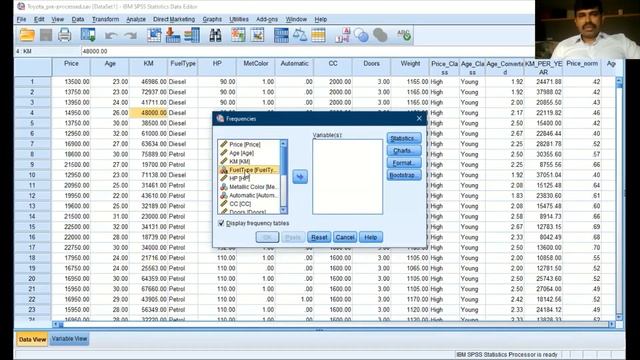The height and width of the screenshot is (360, 640).
Task: Open the Window menu
Action: [x=296, y=19]
